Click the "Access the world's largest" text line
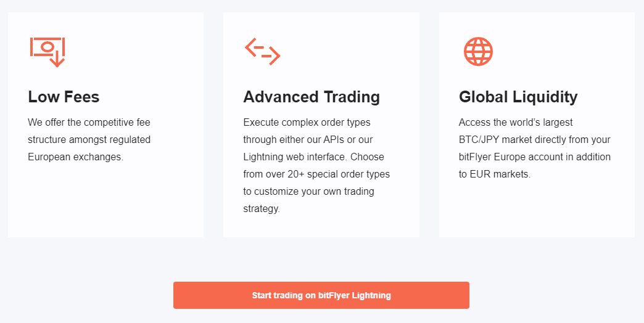The width and height of the screenshot is (644, 323). point(516,122)
